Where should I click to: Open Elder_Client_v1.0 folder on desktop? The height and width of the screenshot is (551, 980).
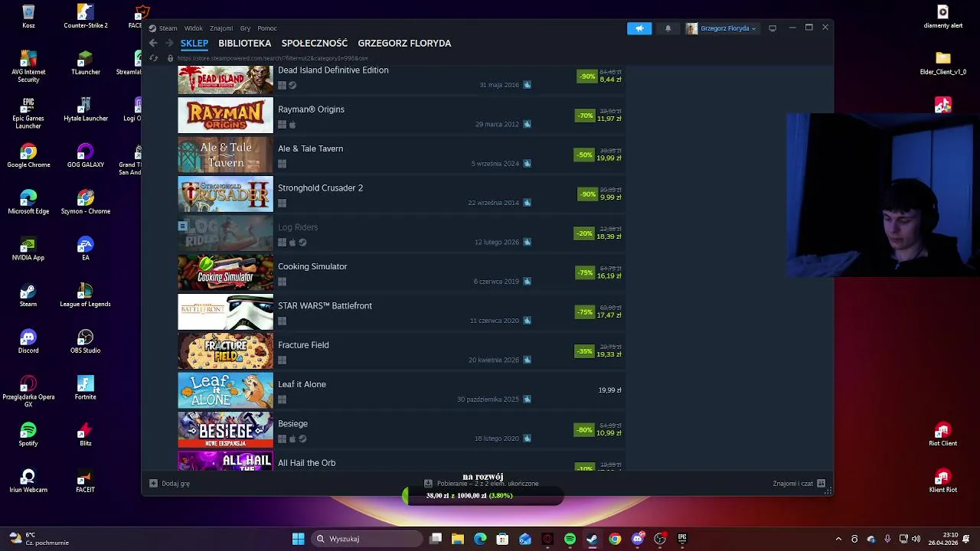point(942,63)
